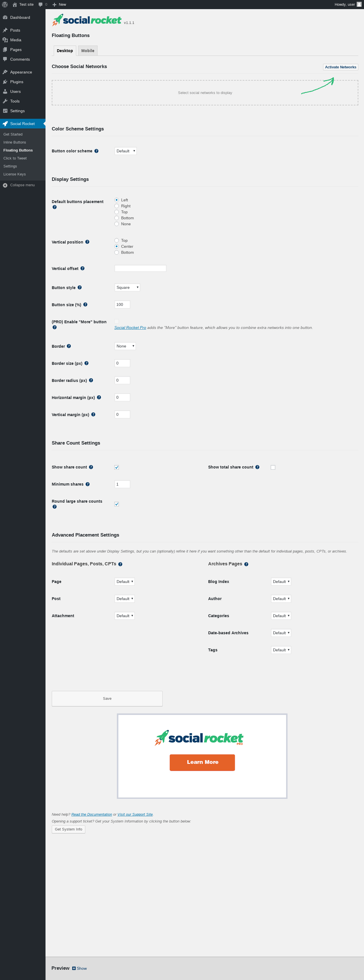Select Right for default buttons placement

tap(117, 206)
